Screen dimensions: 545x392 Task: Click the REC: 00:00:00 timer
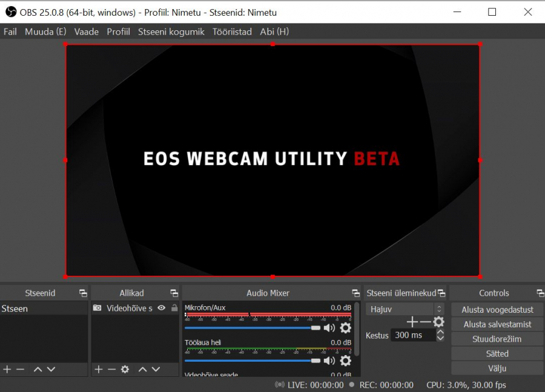[x=386, y=385]
